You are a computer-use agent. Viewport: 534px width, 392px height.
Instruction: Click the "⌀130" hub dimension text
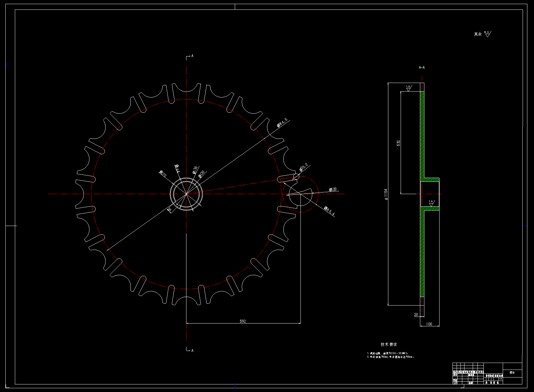[x=202, y=174]
